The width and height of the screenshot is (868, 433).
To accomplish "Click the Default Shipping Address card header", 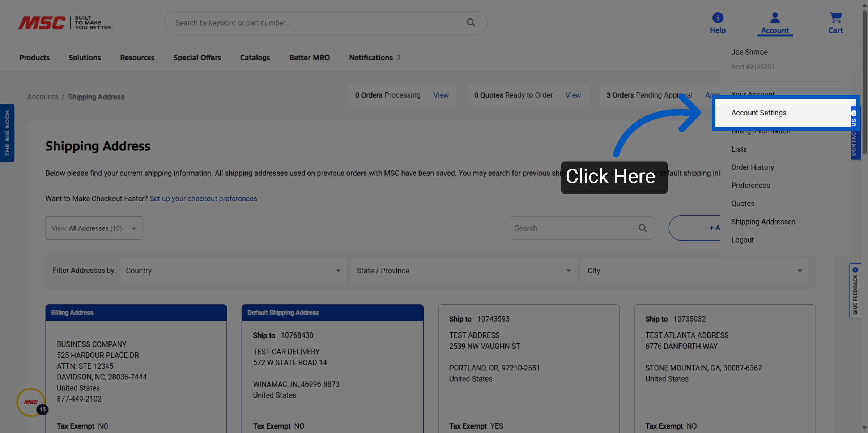I will (x=332, y=313).
